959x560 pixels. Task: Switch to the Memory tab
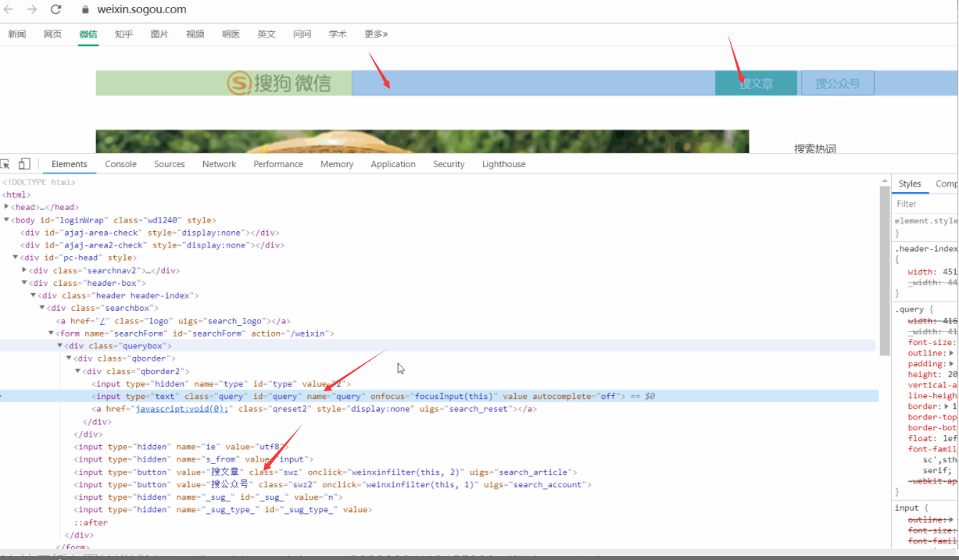(337, 164)
